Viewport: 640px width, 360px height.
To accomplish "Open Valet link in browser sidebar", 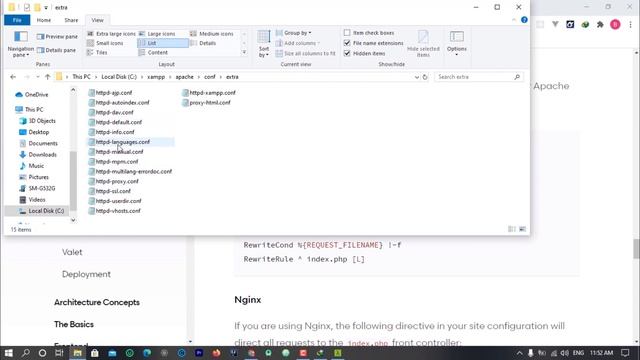I will pyautogui.click(x=72, y=252).
